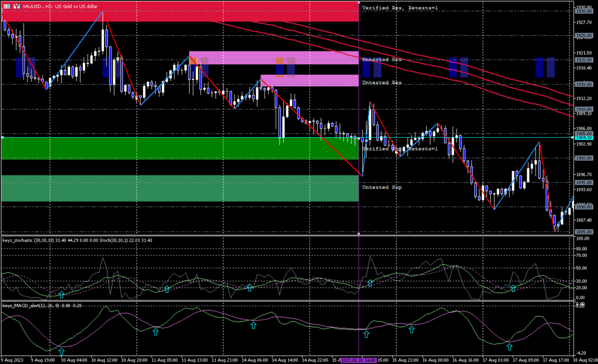The image size is (598, 364).
Task: Select the lower pink untested resistance zone
Action: click(x=309, y=80)
